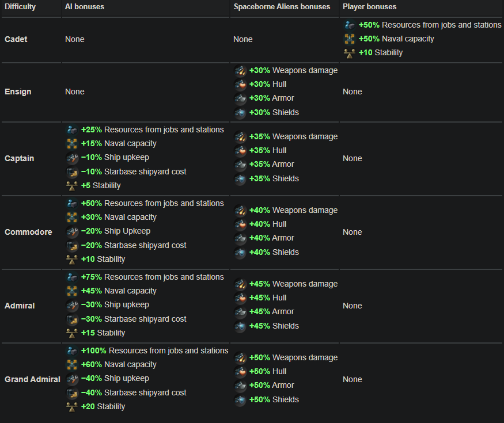
Task: Click the Stability icon in Cadet player bonuses
Action: pos(350,52)
